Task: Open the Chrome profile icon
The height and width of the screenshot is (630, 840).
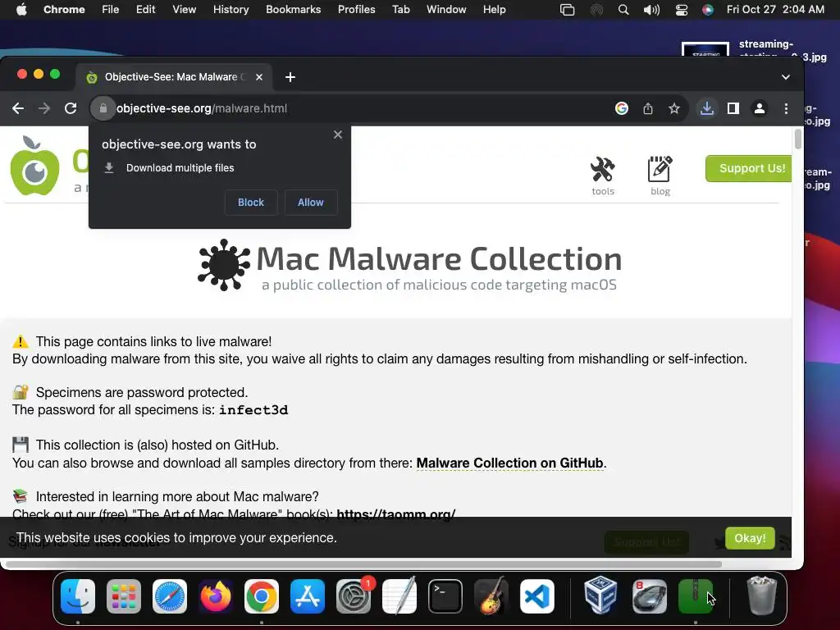Action: pyautogui.click(x=759, y=108)
